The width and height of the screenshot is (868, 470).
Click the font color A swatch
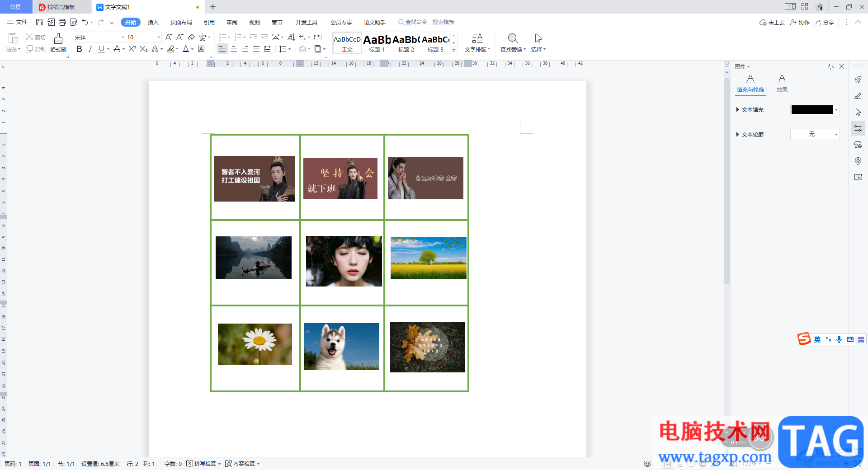pos(185,49)
